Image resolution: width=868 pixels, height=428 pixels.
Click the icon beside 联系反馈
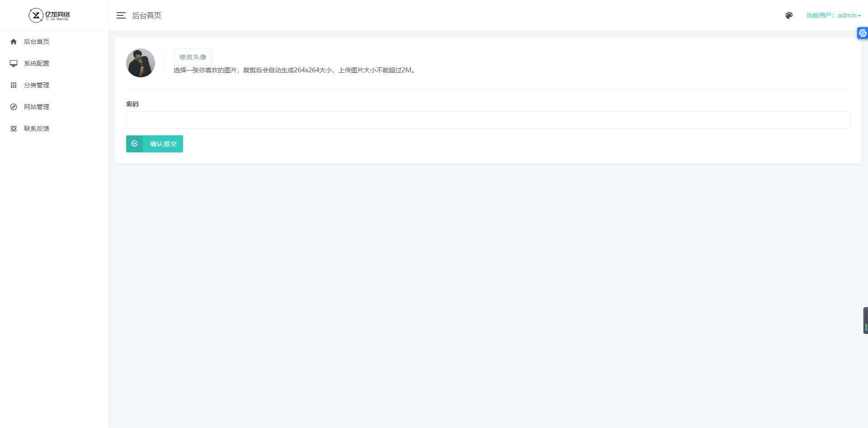coord(14,128)
